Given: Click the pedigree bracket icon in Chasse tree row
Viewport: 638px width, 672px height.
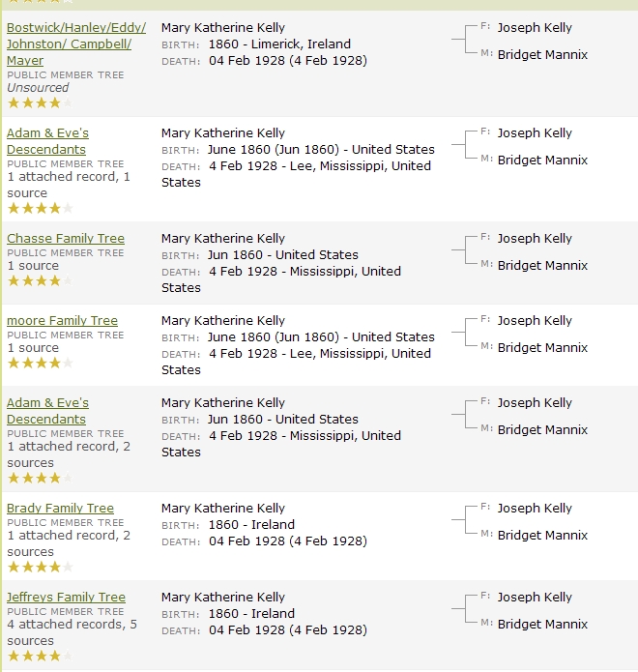Looking at the screenshot, I should tap(465, 251).
